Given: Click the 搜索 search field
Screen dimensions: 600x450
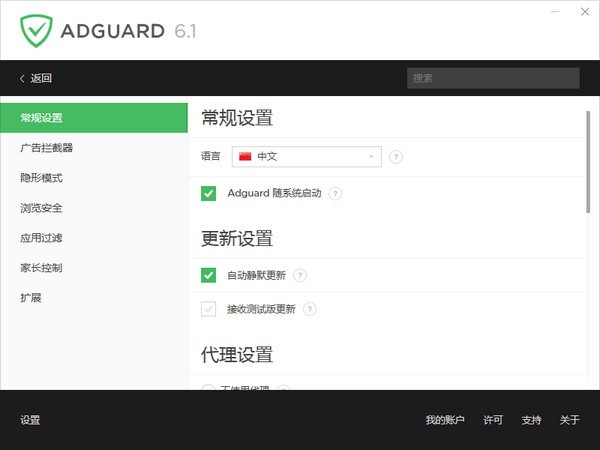Looking at the screenshot, I should click(493, 78).
